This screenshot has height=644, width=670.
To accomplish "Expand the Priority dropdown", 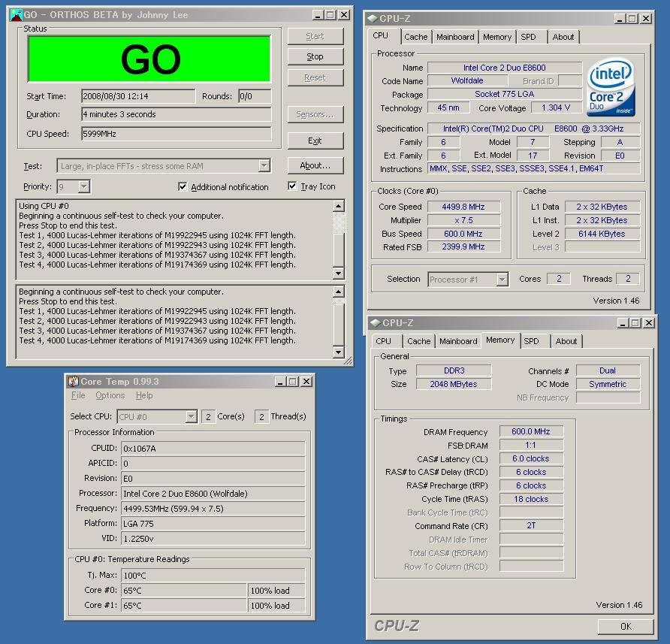I will click(x=83, y=186).
